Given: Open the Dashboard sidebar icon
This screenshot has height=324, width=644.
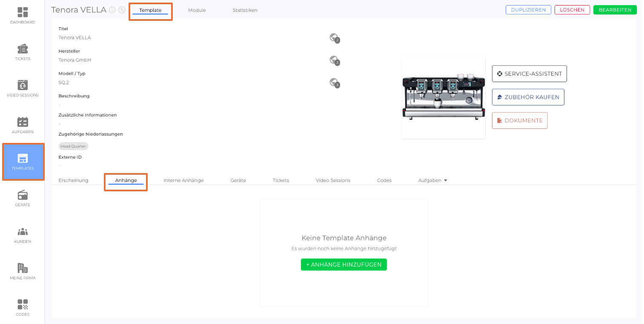Looking at the screenshot, I should (x=23, y=15).
